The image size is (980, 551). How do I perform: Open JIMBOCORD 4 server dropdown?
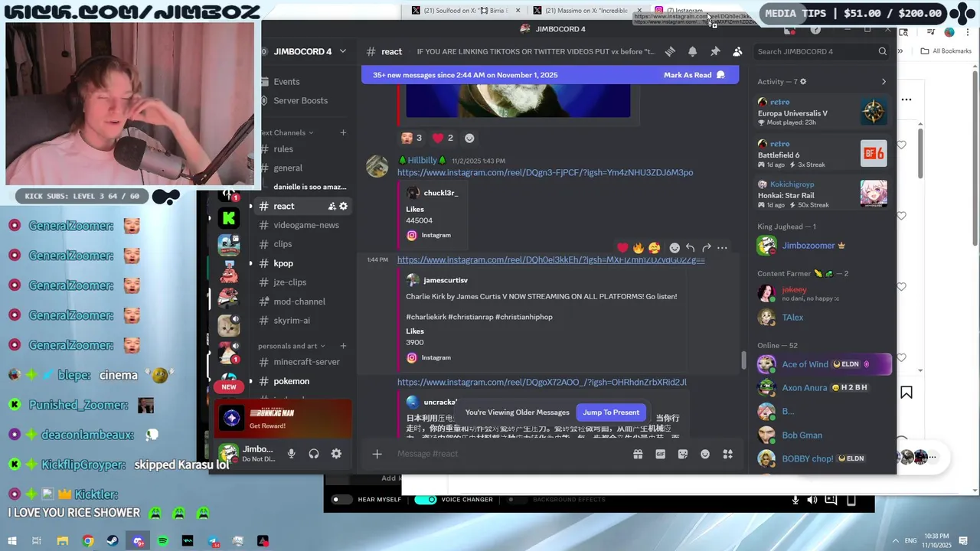point(342,51)
